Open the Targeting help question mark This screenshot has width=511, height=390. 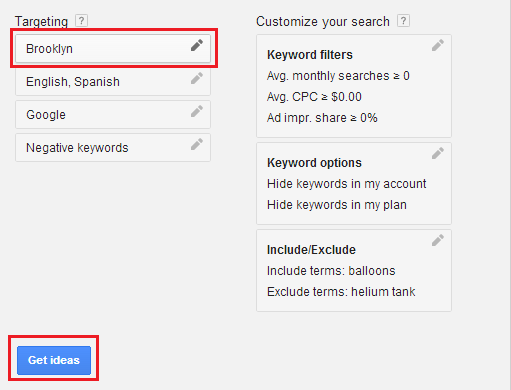[81, 21]
